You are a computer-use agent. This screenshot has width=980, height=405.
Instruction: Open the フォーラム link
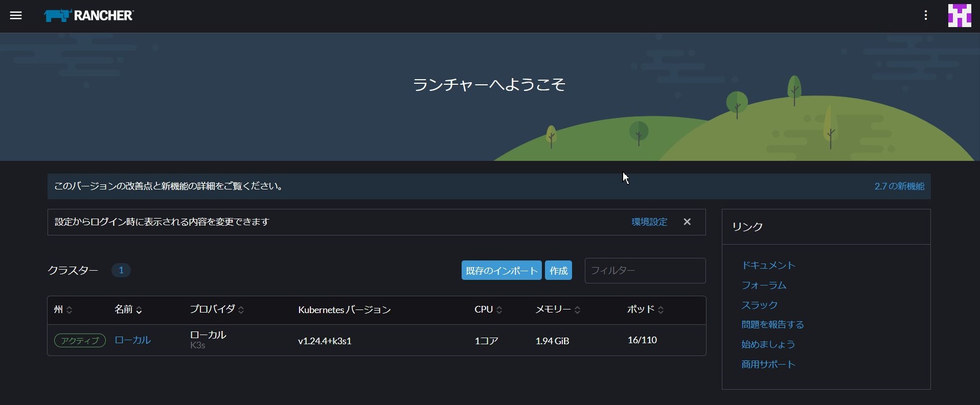tap(763, 285)
